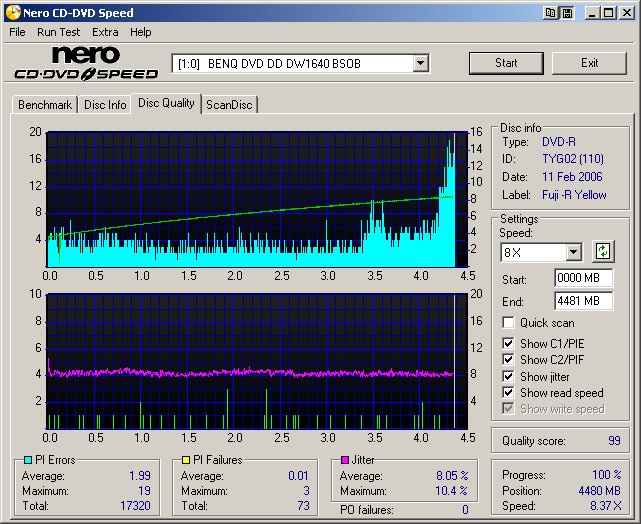Click the progress value 100 %
Viewport: 641px width, 524px height.
(607, 475)
